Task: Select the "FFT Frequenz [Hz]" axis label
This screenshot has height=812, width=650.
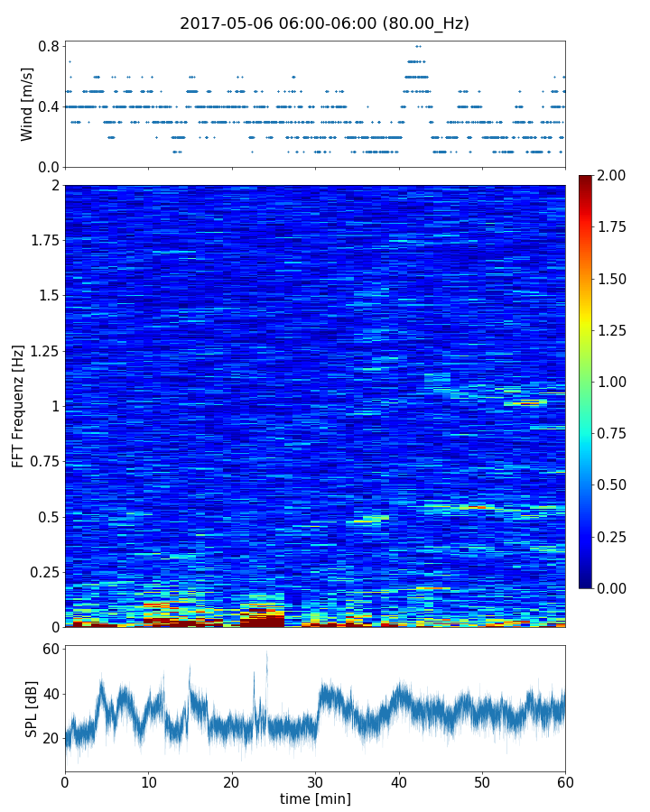Action: (x=18, y=406)
